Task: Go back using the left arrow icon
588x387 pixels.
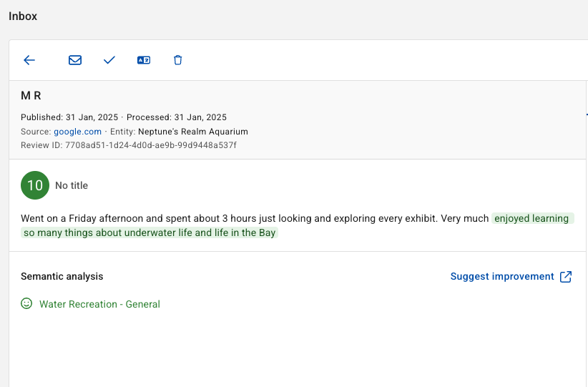Action: [x=29, y=60]
